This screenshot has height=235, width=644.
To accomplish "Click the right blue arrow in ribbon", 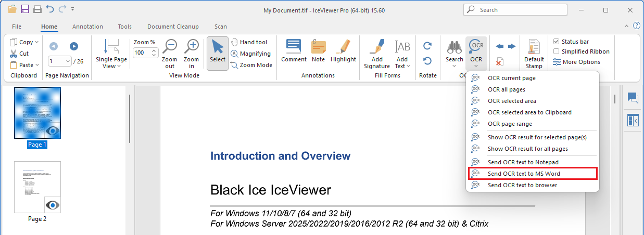I will click(512, 46).
